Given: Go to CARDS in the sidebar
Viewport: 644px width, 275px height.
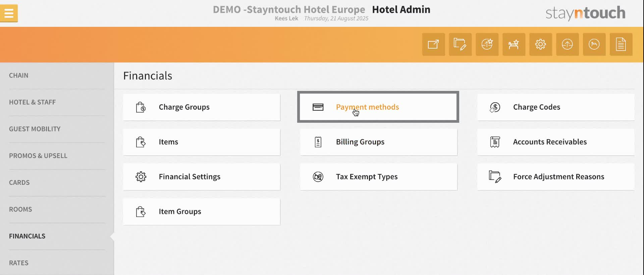Looking at the screenshot, I should click(19, 183).
